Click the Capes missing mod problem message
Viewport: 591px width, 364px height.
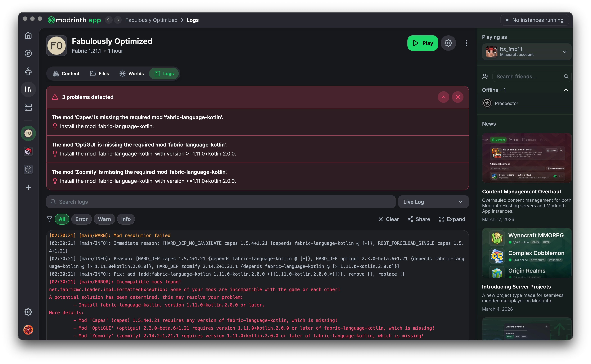pos(137,117)
